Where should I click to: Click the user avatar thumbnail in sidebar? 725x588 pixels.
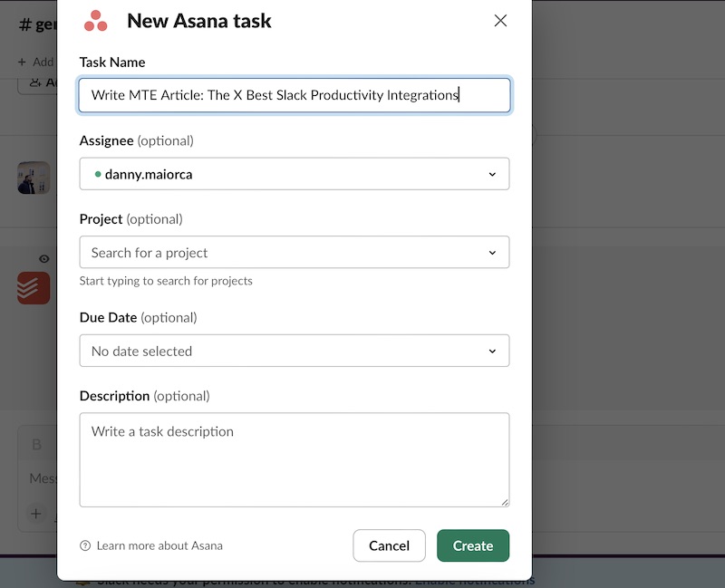tap(34, 177)
